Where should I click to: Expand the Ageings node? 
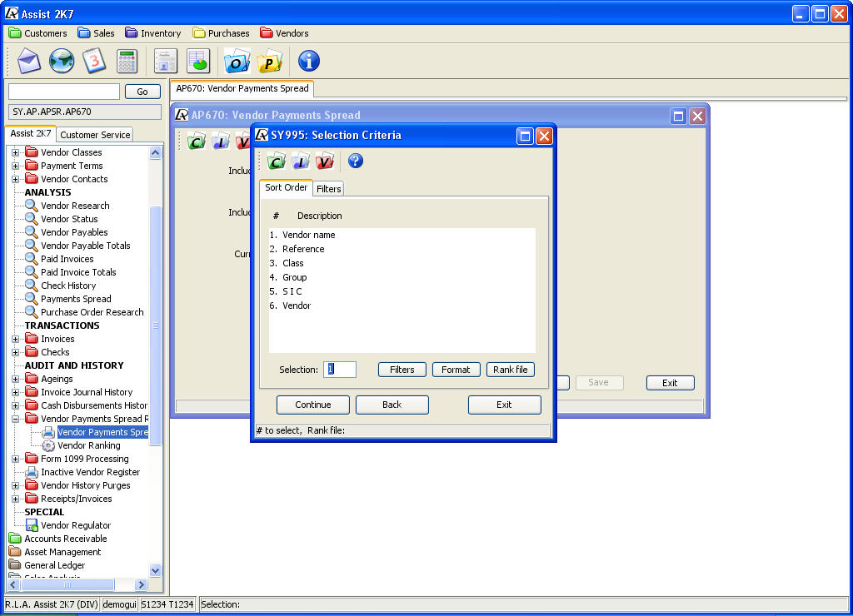pyautogui.click(x=15, y=379)
